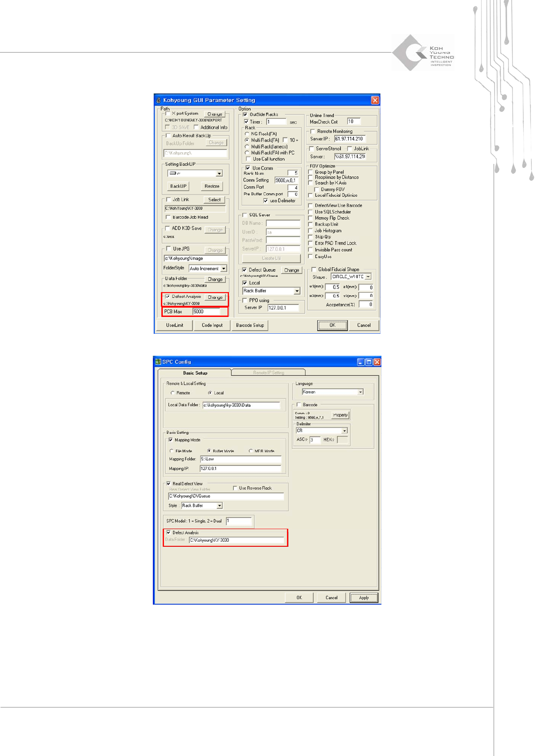
Task: Select the Multi Rack(FA) radio button
Action: (247, 140)
